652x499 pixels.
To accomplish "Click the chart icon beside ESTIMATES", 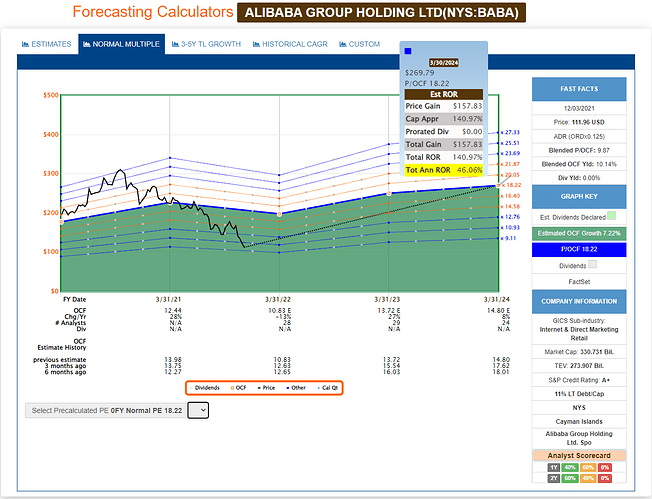I will [25, 44].
